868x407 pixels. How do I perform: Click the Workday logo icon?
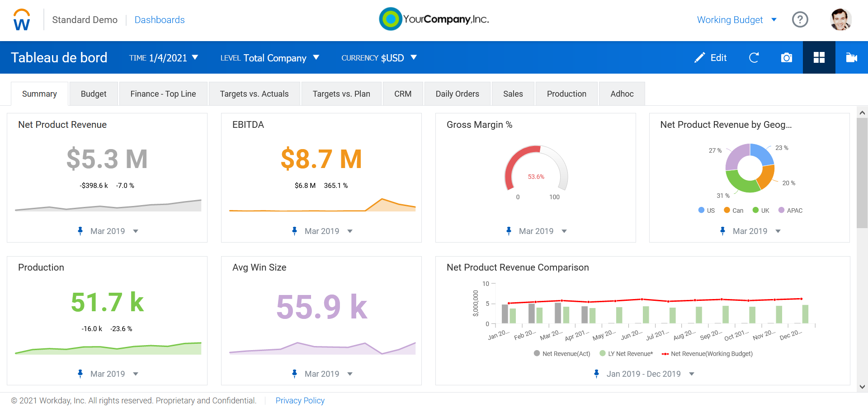(22, 20)
